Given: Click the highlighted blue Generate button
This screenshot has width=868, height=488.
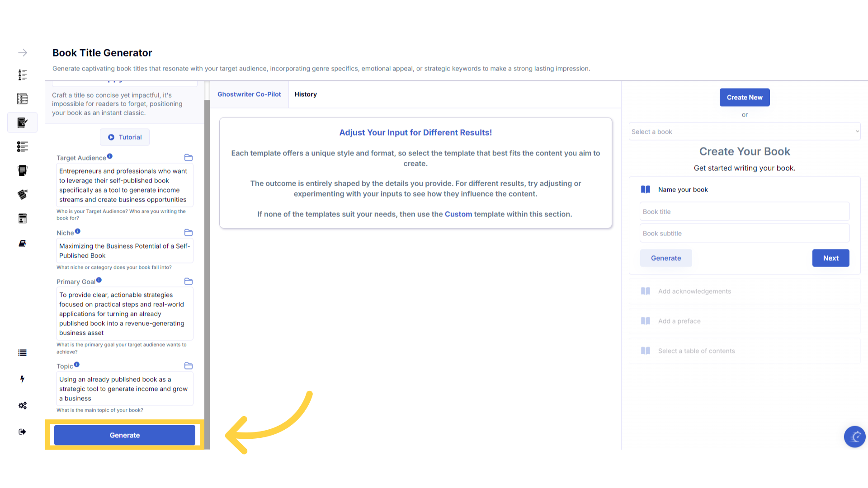Looking at the screenshot, I should click(125, 435).
